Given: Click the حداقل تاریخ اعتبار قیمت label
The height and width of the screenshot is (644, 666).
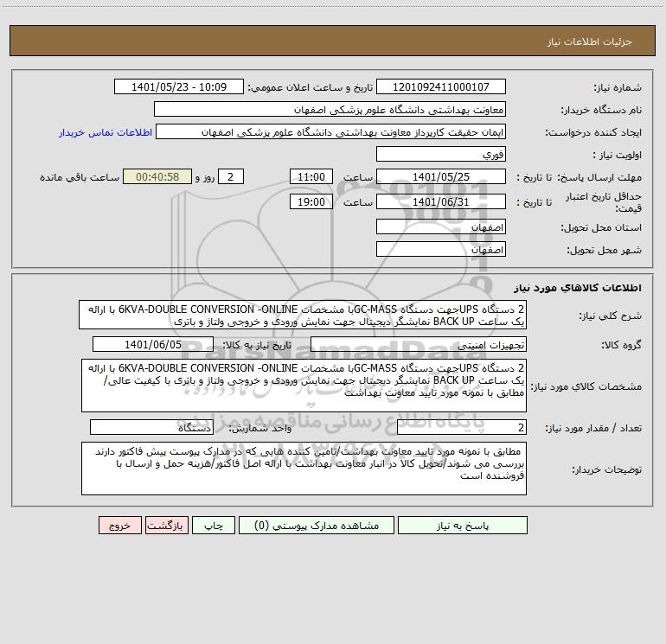Looking at the screenshot, I should click(604, 202).
